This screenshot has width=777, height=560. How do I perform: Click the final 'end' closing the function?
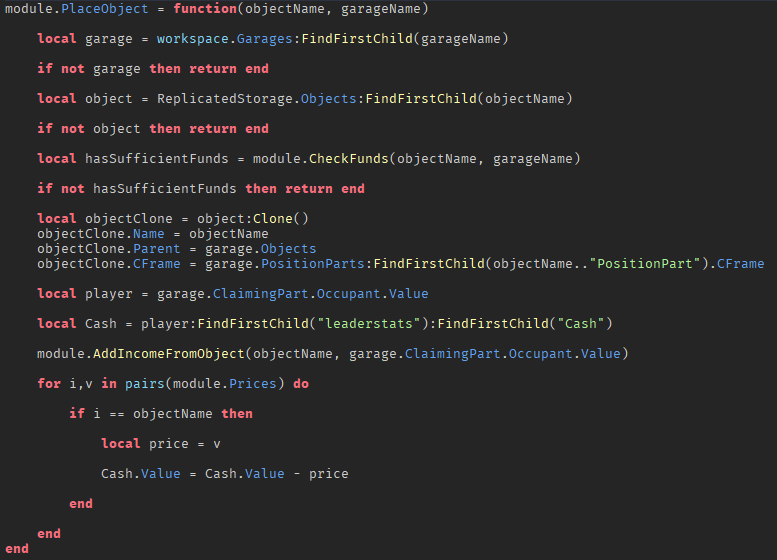tap(17, 549)
